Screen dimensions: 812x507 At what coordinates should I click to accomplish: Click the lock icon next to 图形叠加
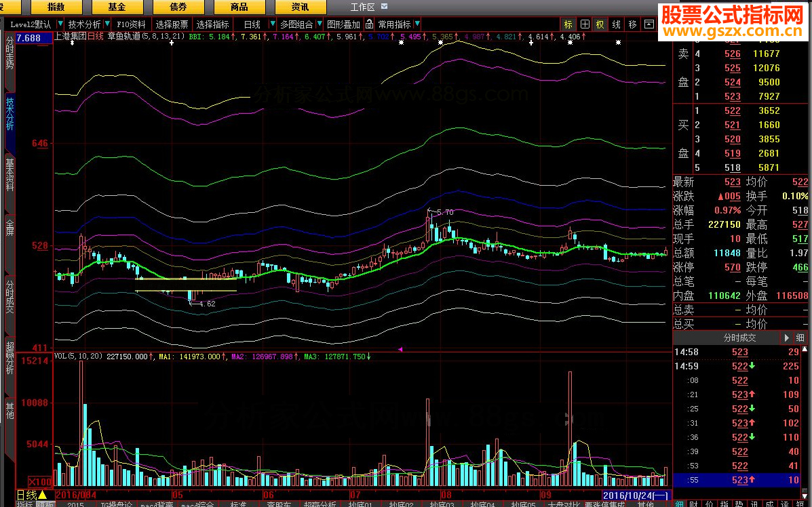370,24
